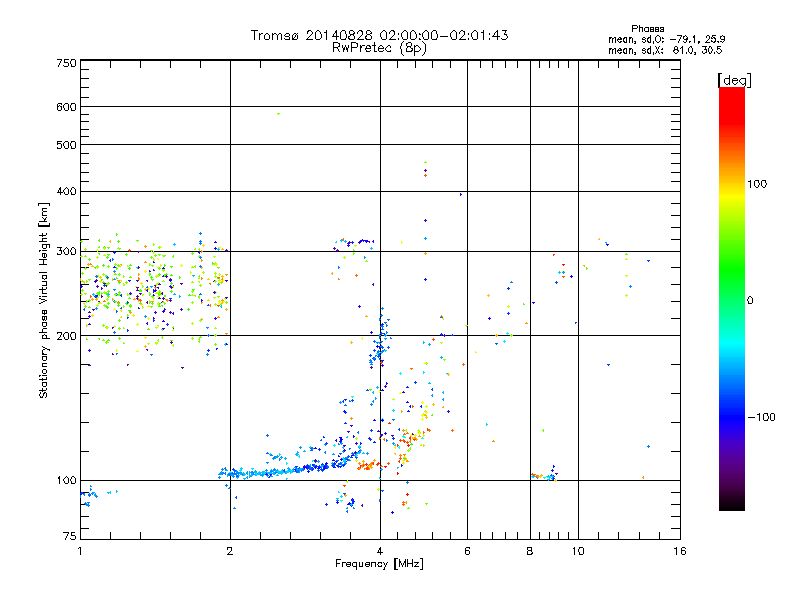The width and height of the screenshot is (800, 600).
Task: Click the 'Frequency [MHz]' axis label
Action: [x=379, y=564]
